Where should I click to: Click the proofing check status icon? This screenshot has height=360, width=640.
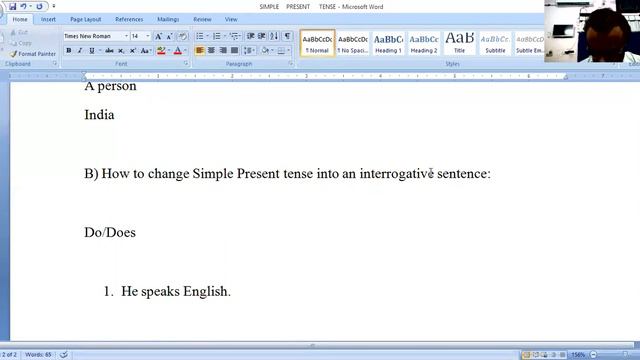point(64,354)
